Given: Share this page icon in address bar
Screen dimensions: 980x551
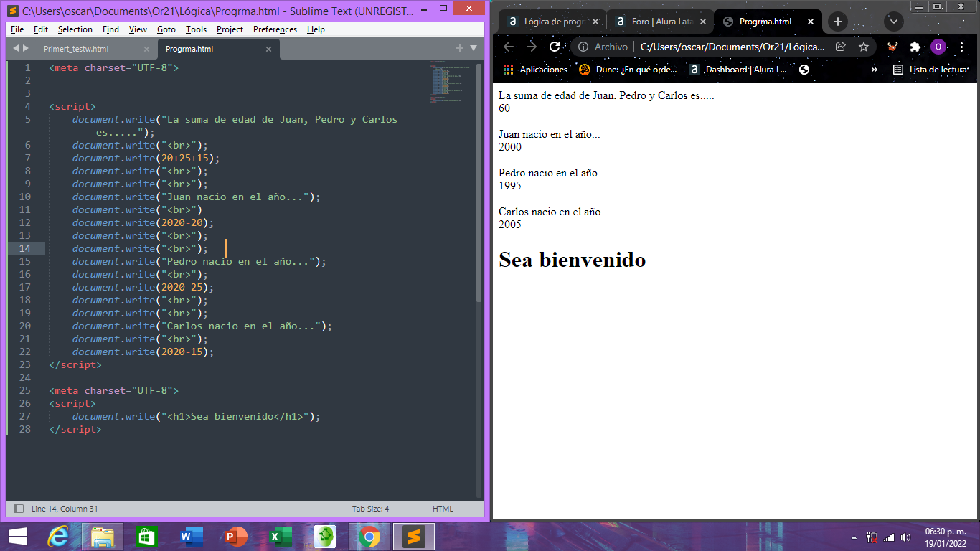Looking at the screenshot, I should pyautogui.click(x=840, y=47).
